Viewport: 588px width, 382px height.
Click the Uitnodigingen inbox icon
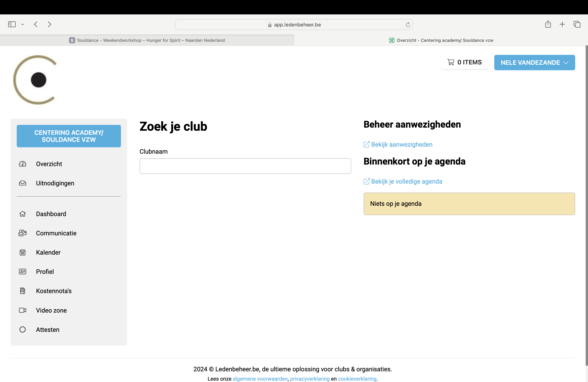[x=23, y=183]
